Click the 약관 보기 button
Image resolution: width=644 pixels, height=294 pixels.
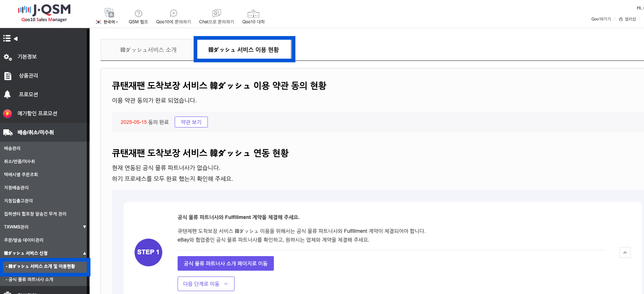pyautogui.click(x=191, y=122)
